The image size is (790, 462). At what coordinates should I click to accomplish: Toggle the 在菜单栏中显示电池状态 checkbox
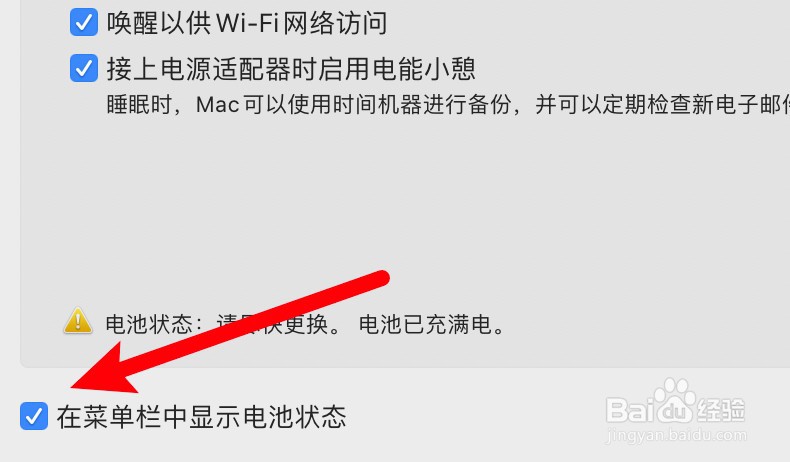[34, 416]
